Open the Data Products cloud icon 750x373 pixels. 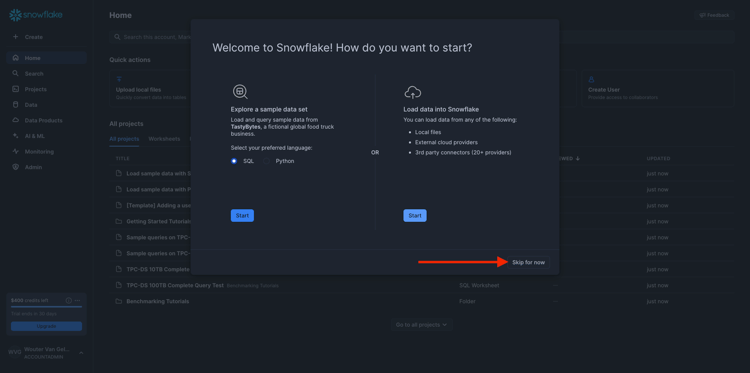[x=15, y=121]
